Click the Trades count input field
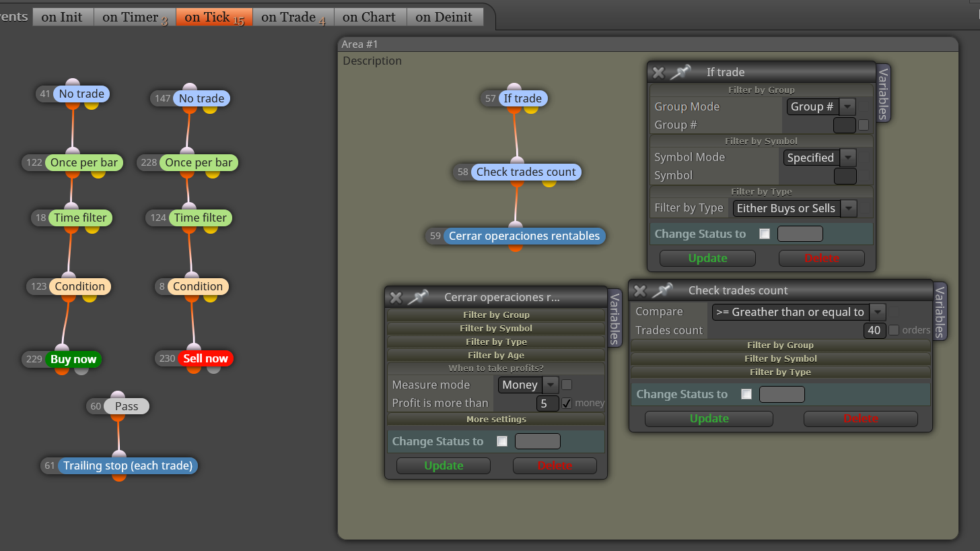 point(874,330)
